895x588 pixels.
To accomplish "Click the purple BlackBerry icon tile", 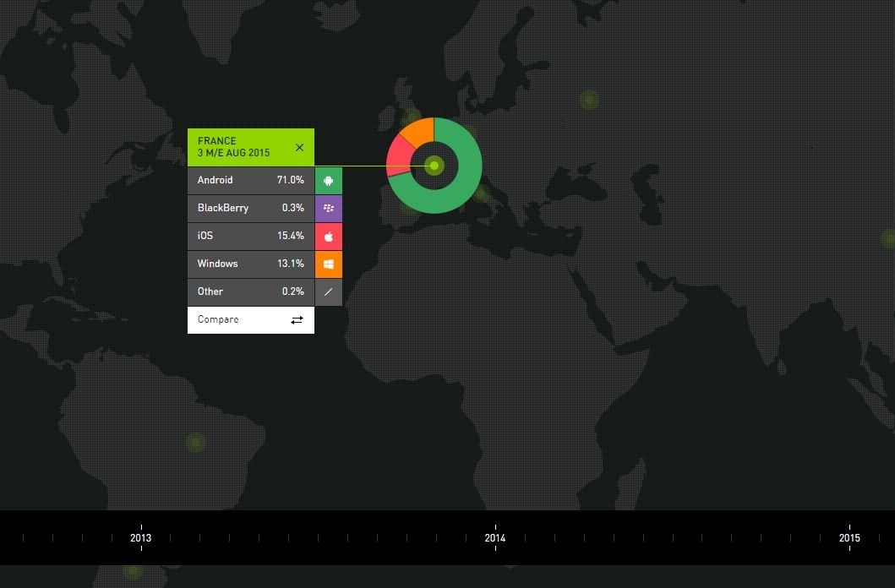I will pyautogui.click(x=328, y=208).
